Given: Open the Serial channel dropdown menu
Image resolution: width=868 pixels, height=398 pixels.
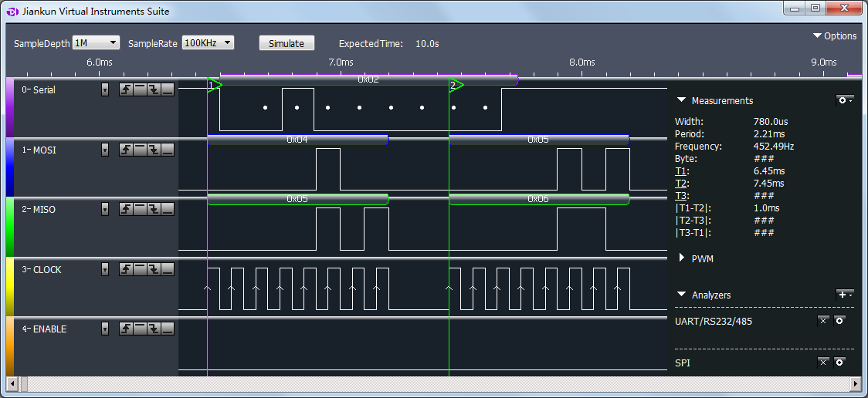Looking at the screenshot, I should tap(105, 90).
